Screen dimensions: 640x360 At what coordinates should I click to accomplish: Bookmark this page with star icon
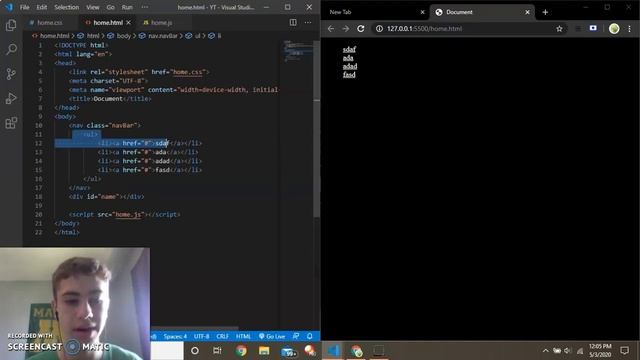559,29
